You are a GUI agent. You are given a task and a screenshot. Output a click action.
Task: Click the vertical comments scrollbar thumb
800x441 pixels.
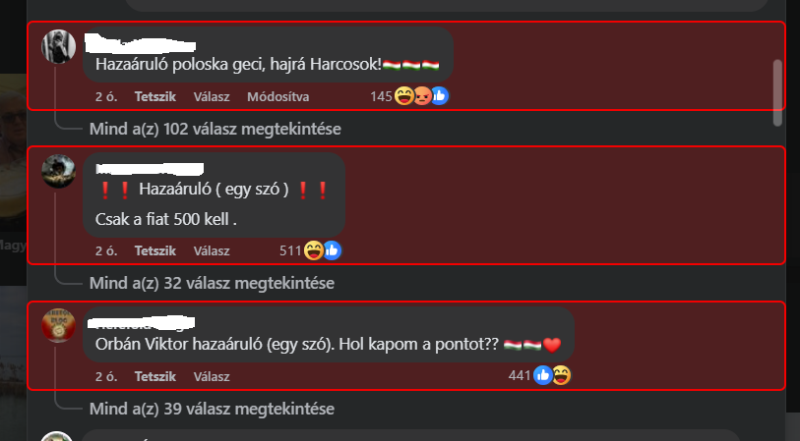[777, 93]
